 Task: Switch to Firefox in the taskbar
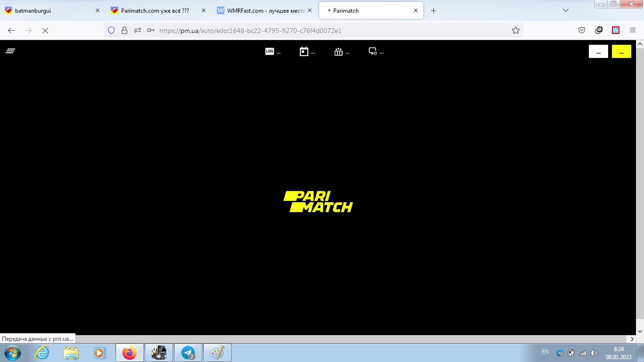pyautogui.click(x=129, y=353)
